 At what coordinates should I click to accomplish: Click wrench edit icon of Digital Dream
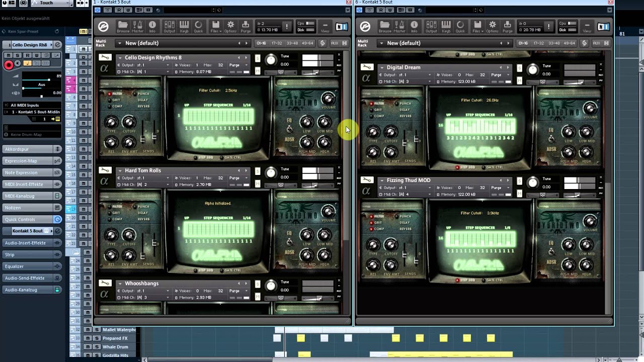click(x=367, y=67)
